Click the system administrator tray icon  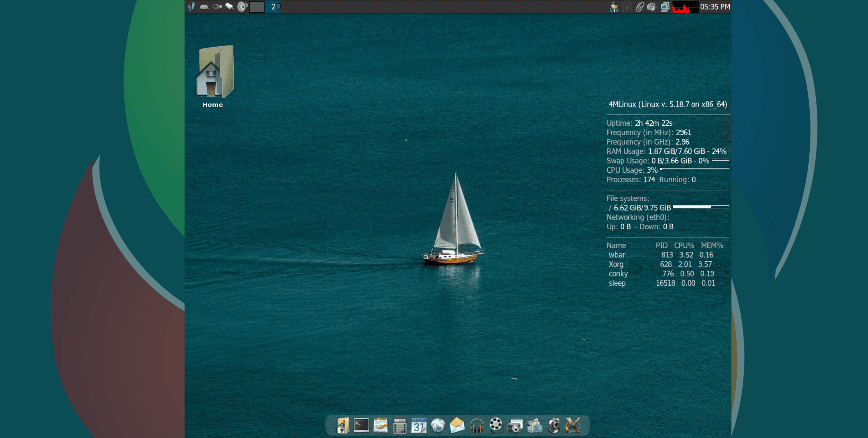coord(614,7)
